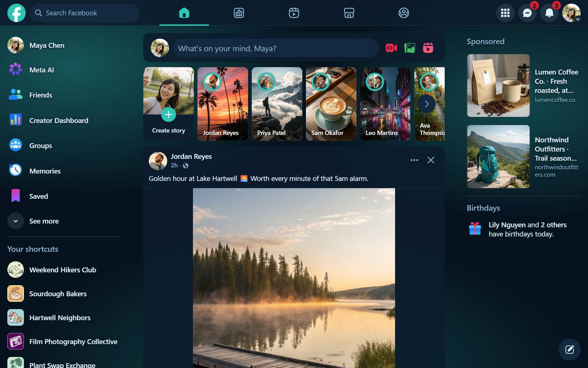Screen dimensions: 588x368
Task: Open the account menu via profile avatar
Action: pyautogui.click(x=571, y=13)
